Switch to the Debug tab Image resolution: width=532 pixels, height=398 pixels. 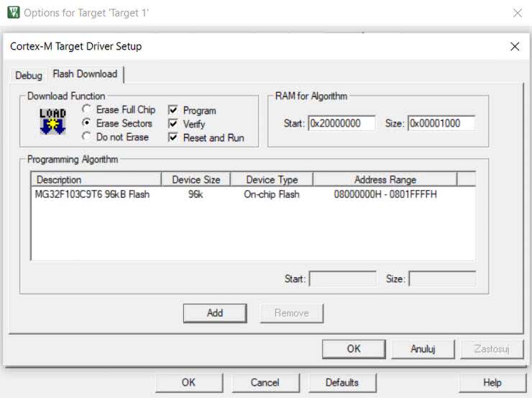(29, 75)
